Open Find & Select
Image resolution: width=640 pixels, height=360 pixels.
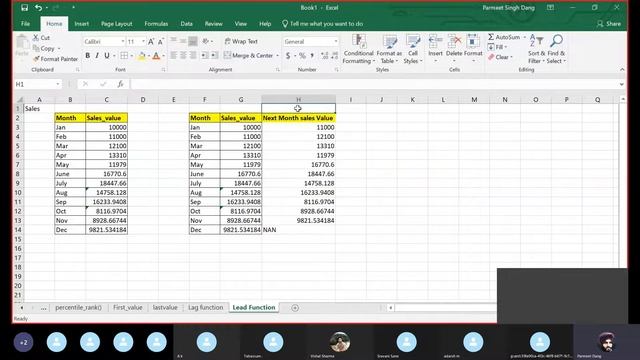(x=557, y=49)
